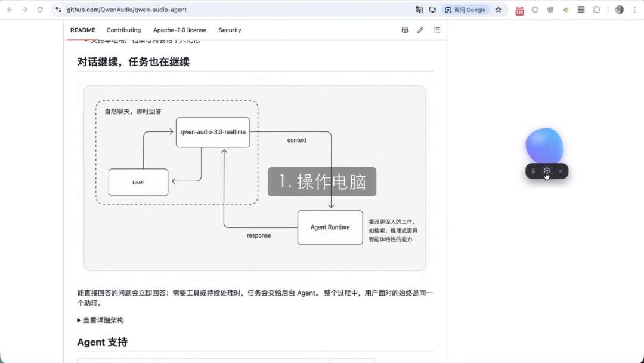This screenshot has width=644, height=363.
Task: Open the translate page icon
Action: click(419, 10)
